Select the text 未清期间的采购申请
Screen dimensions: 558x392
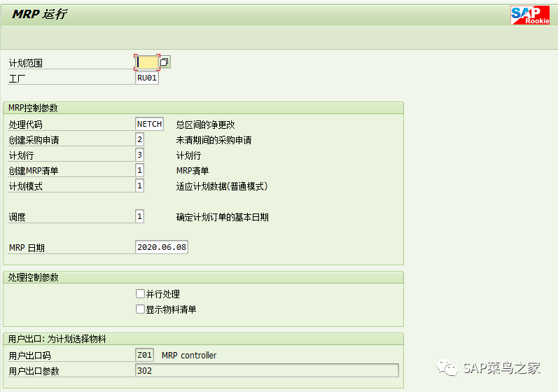(x=214, y=140)
